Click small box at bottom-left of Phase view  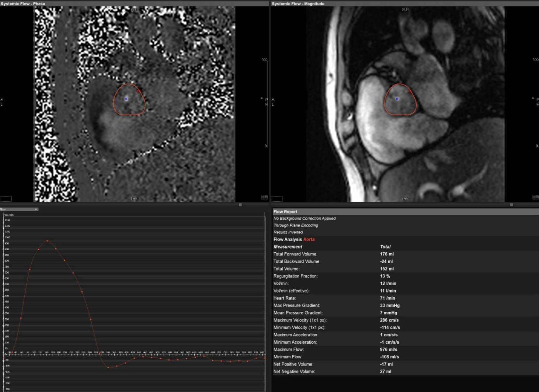point(6,199)
